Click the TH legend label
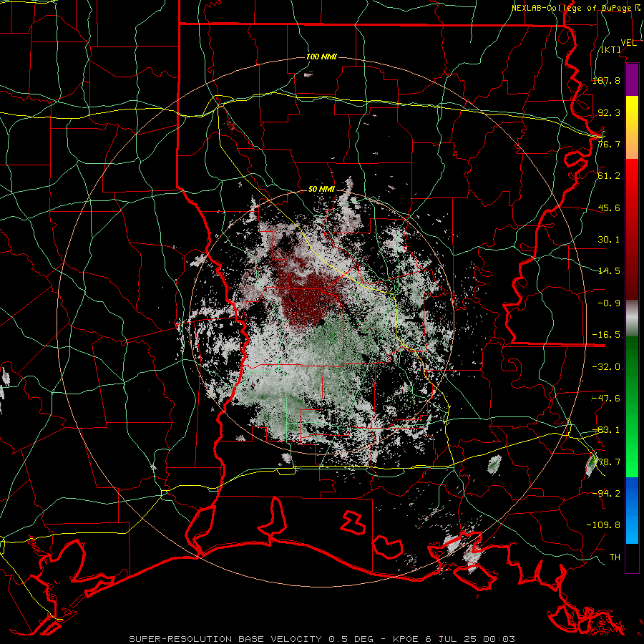644x644 pixels. (615, 557)
